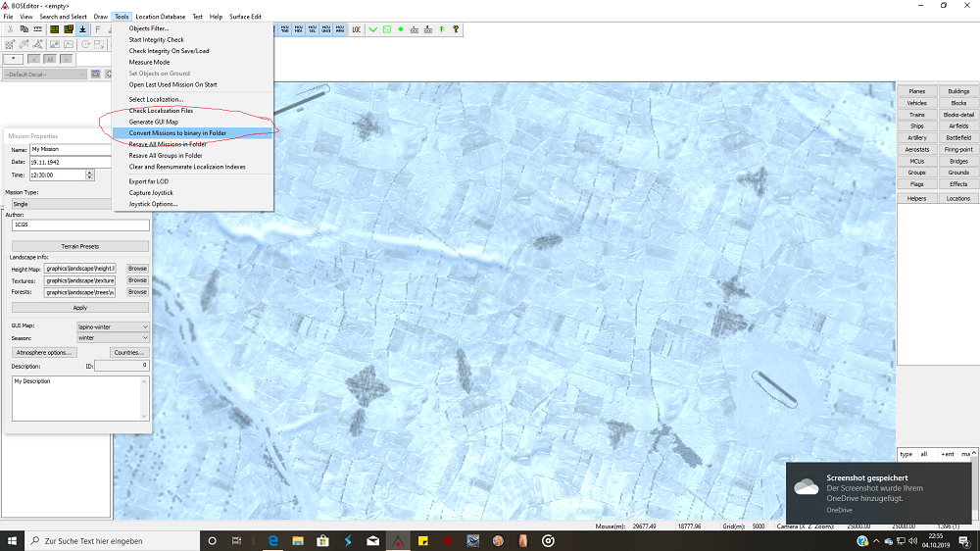Choose Objects Filter... menu entry

tap(192, 28)
